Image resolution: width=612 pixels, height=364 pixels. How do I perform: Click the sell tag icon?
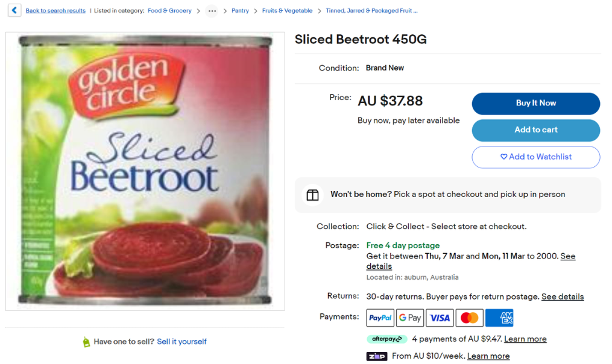click(x=86, y=342)
